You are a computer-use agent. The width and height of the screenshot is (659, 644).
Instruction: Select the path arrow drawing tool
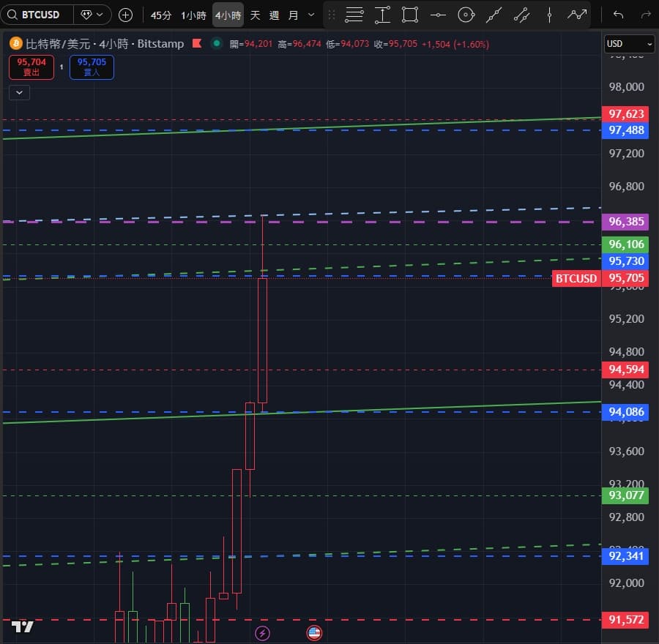(577, 15)
